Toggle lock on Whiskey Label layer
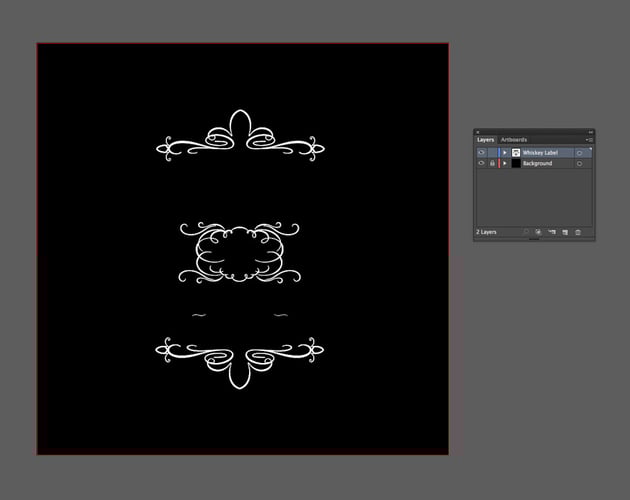 [492, 153]
